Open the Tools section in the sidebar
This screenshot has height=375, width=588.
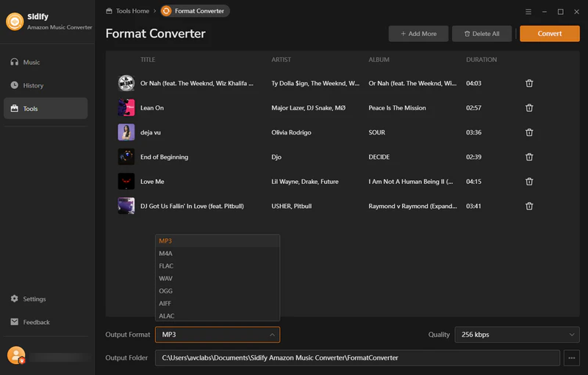click(46, 108)
